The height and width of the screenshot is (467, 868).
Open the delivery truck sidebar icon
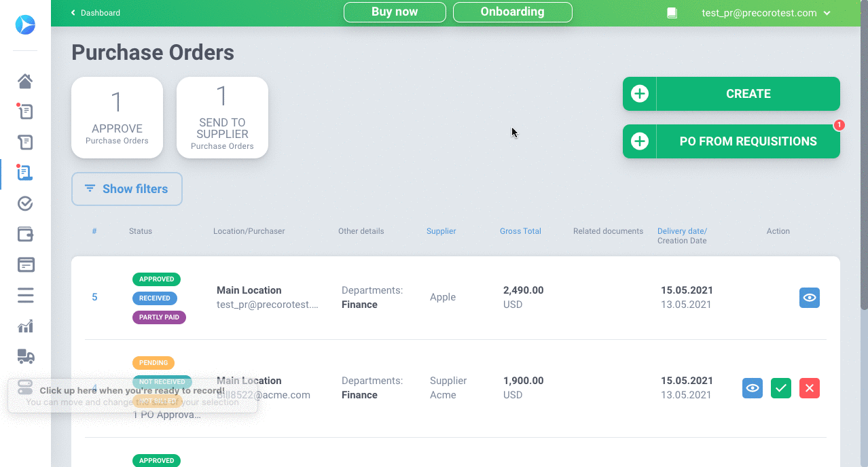(x=25, y=356)
